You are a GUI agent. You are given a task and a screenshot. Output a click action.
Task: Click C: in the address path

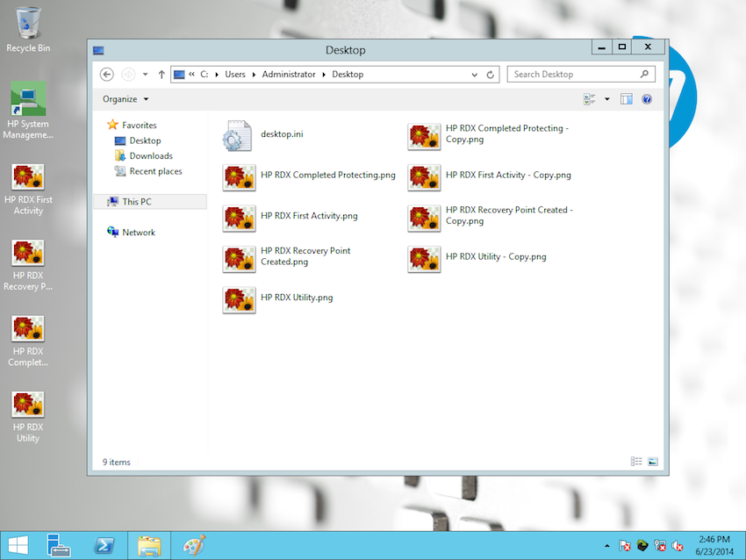[x=204, y=75]
